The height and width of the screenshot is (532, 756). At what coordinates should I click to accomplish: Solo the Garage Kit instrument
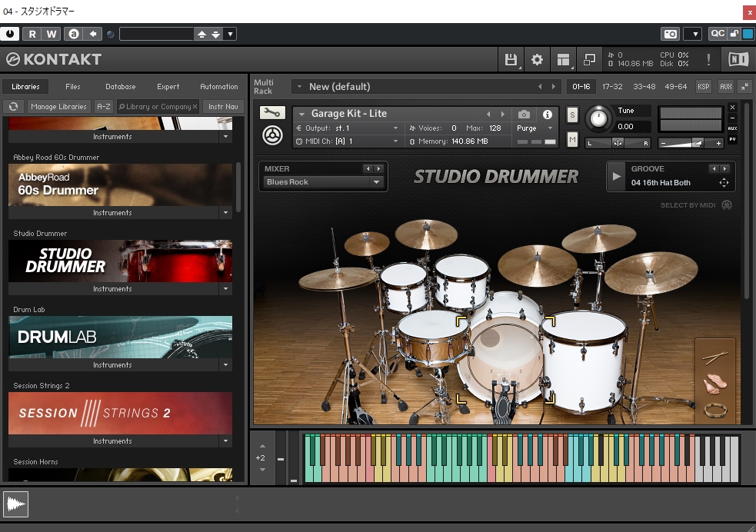point(572,115)
